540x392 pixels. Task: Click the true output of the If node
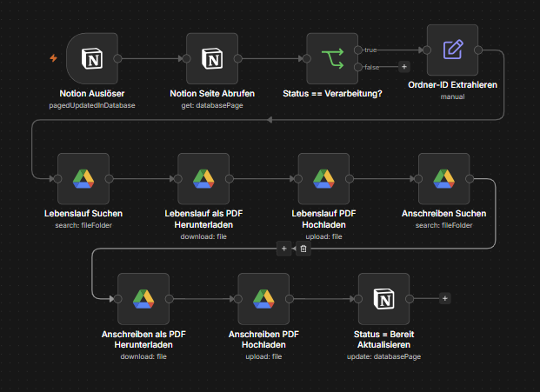[358, 50]
